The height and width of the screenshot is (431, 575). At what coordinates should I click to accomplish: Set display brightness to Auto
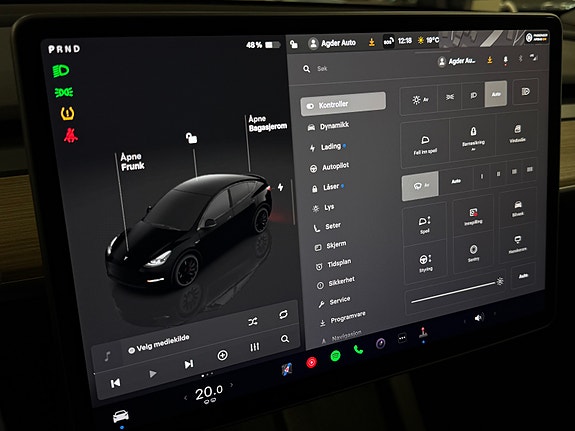pos(523,276)
